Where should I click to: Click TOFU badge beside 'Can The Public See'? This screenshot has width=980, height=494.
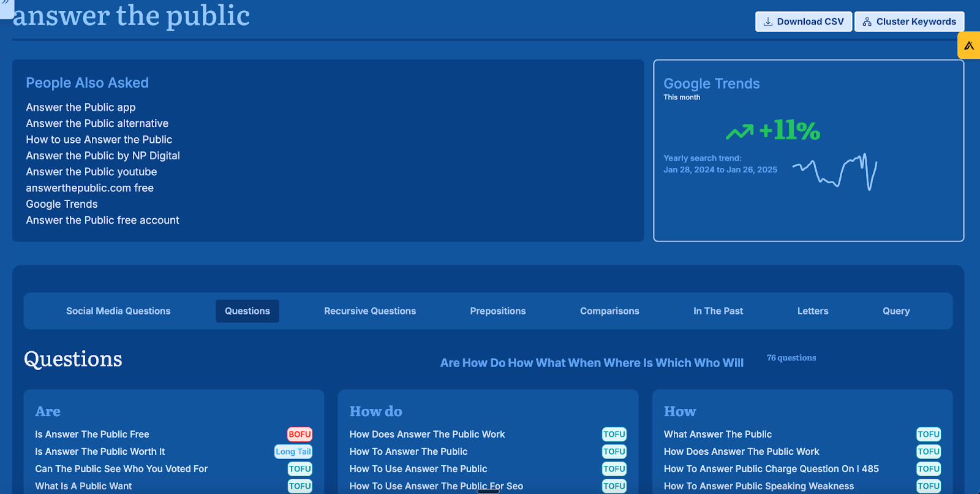point(300,469)
